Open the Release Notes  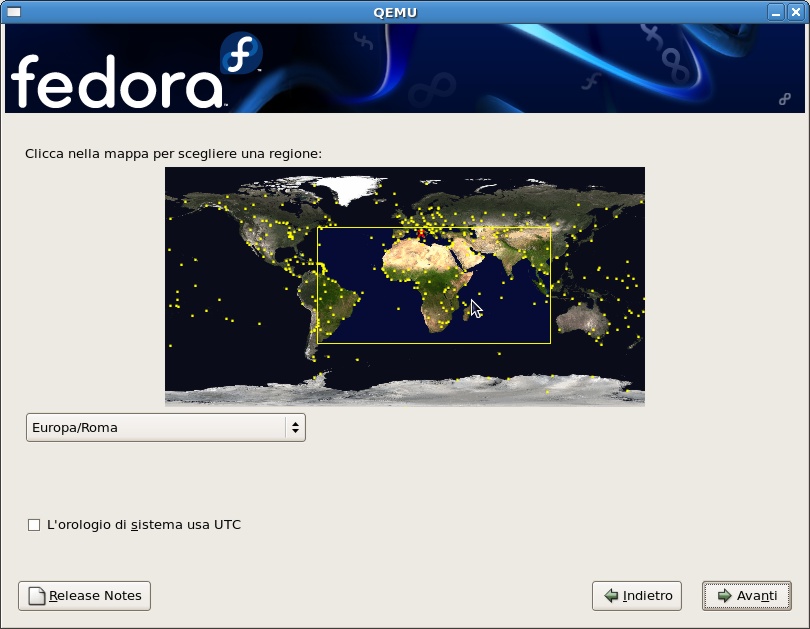pos(84,595)
